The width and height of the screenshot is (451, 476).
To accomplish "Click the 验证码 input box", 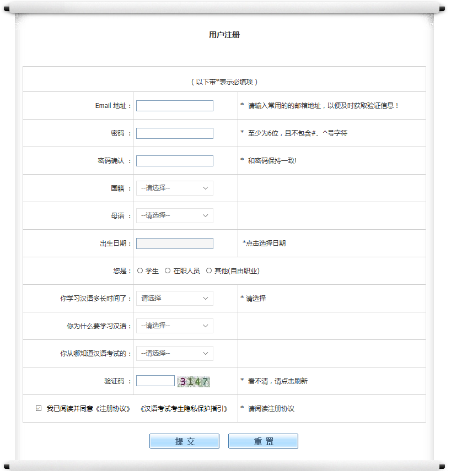I will click(155, 381).
